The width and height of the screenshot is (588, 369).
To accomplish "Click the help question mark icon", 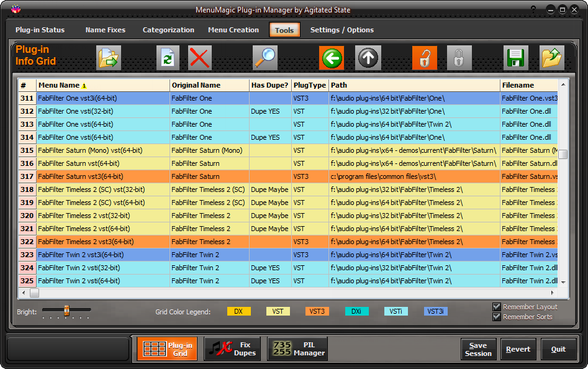I will click(533, 9).
